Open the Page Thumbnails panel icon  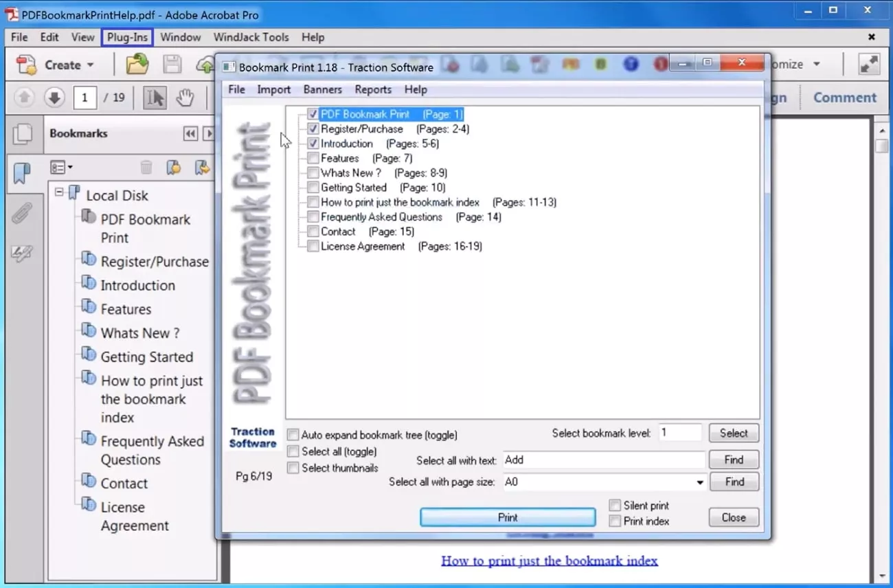[x=22, y=133]
